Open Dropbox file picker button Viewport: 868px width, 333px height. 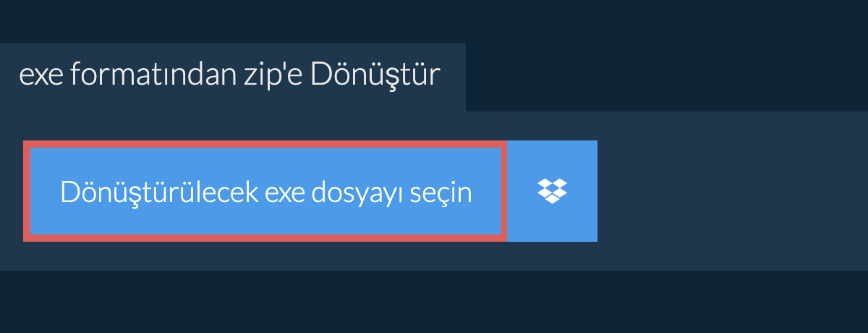pos(553,191)
